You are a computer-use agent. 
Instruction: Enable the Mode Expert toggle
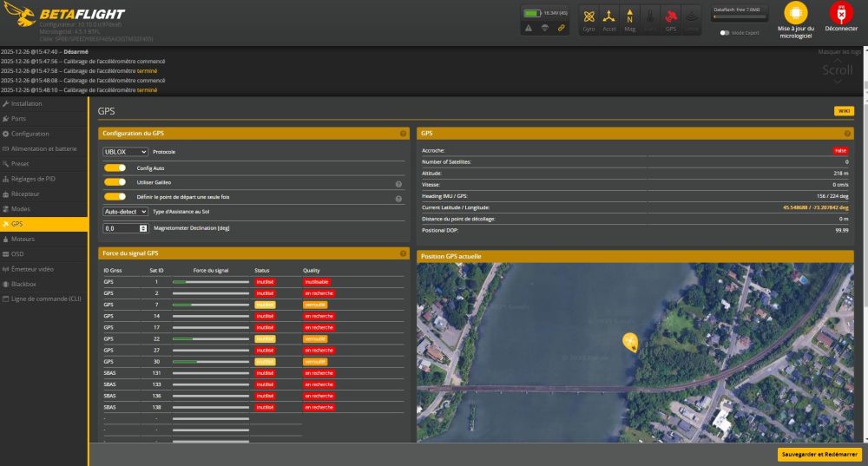[x=725, y=33]
